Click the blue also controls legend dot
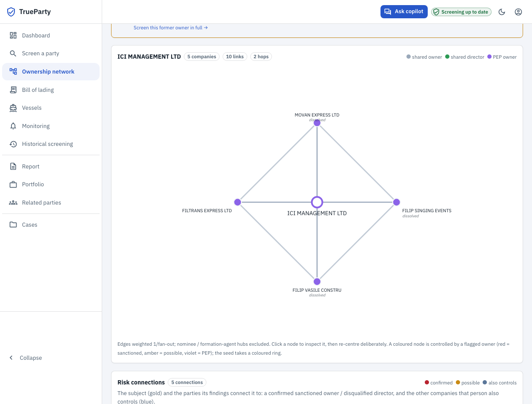The height and width of the screenshot is (404, 532). coord(485,382)
